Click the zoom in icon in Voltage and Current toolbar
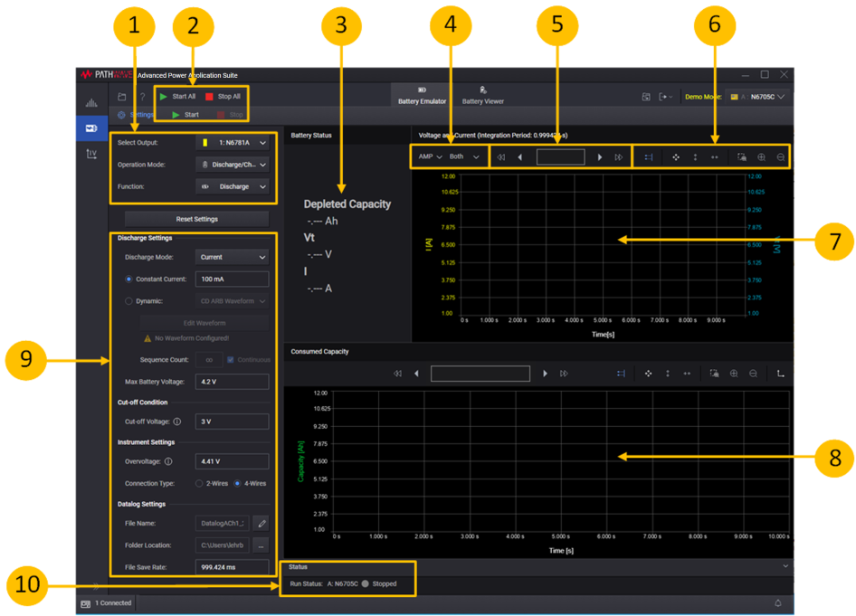The height and width of the screenshot is (616, 856). pyautogui.click(x=762, y=157)
